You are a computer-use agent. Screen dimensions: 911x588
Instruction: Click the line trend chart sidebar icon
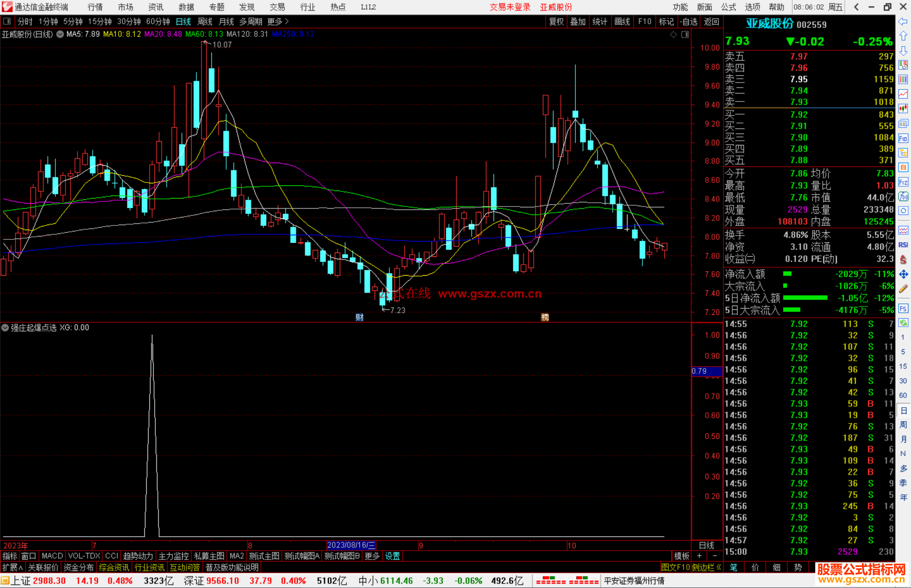[903, 94]
